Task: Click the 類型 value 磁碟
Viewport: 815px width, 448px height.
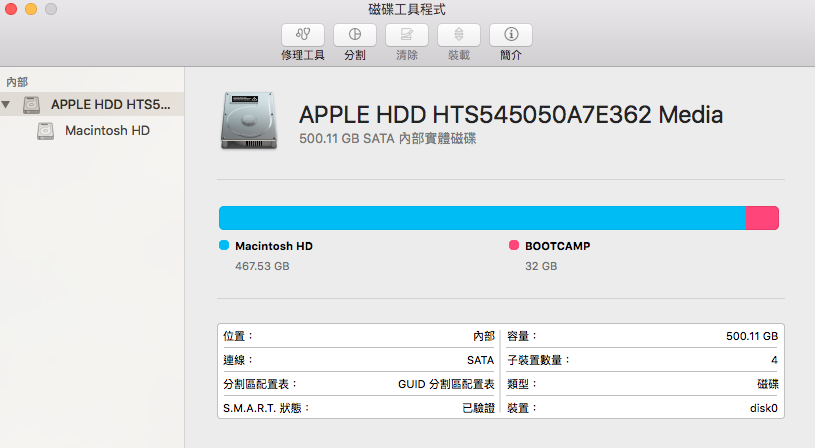Action: pyautogui.click(x=768, y=384)
